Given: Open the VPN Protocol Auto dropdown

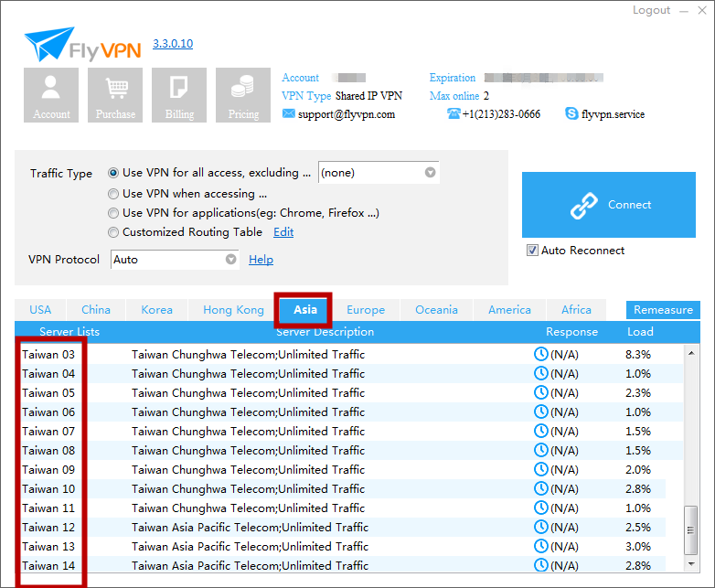Looking at the screenshot, I should 175,260.
